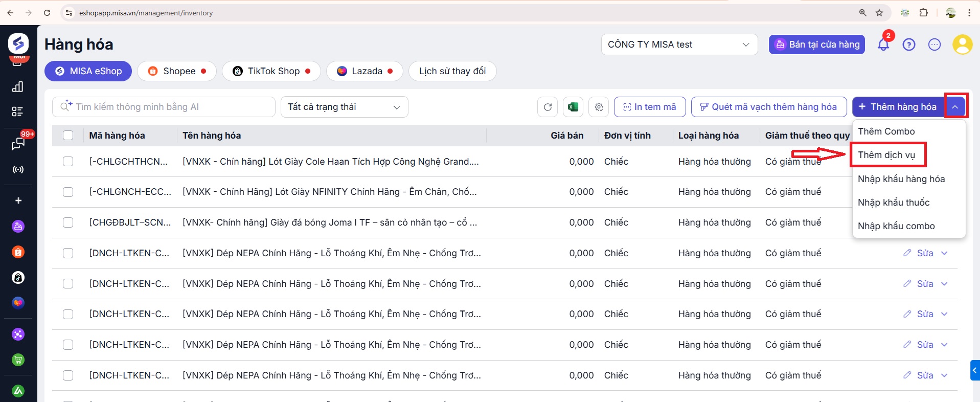Expand the Tất cả trạng thái filter
The height and width of the screenshot is (402, 980).
pos(344,107)
